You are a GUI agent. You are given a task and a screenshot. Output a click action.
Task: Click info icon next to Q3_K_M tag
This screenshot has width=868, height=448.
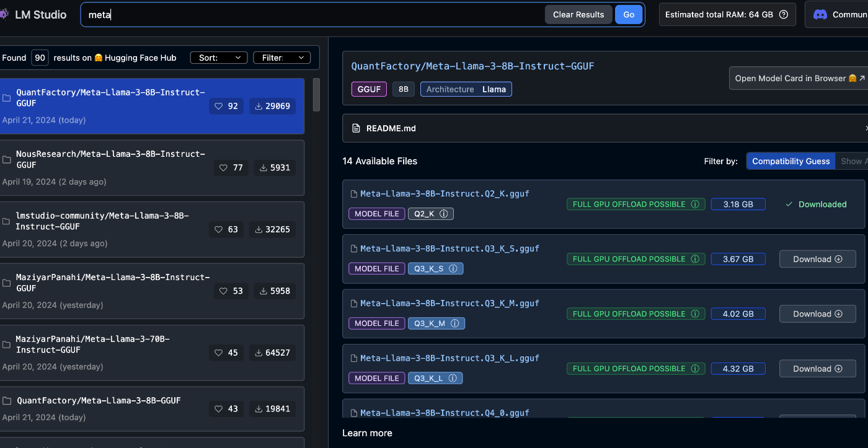pos(455,323)
